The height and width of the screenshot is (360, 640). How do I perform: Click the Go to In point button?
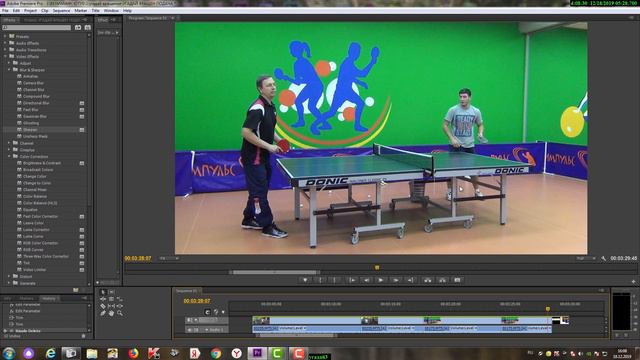pyautogui.click(x=351, y=280)
